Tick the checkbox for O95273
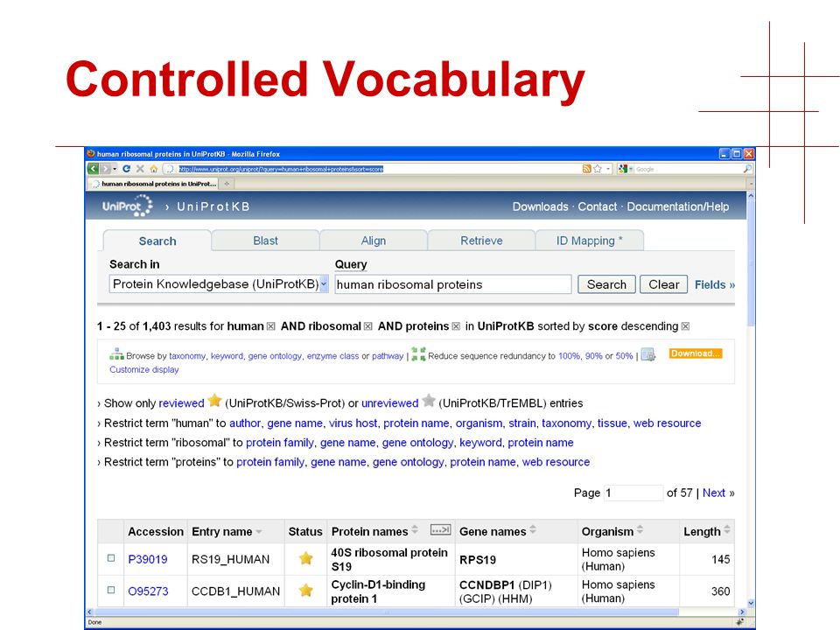This screenshot has height=630, width=840. [x=111, y=590]
